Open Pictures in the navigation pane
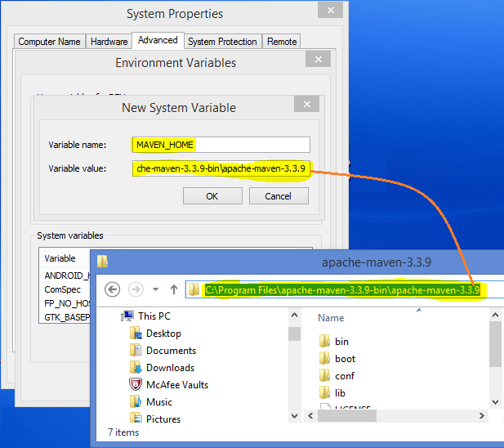 point(163,419)
